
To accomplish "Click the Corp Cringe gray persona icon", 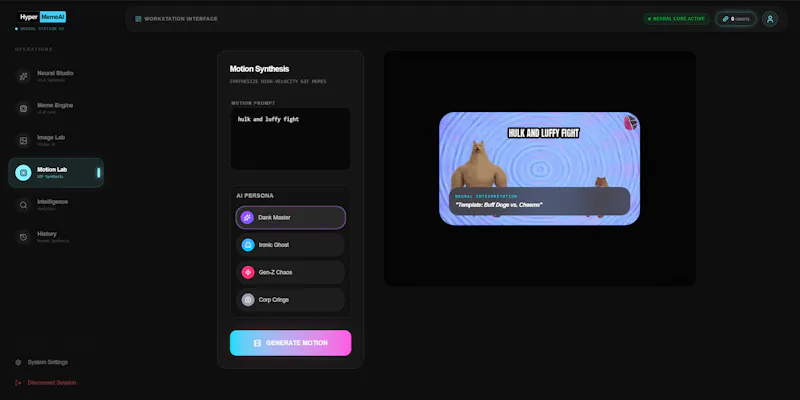I will pyautogui.click(x=247, y=300).
